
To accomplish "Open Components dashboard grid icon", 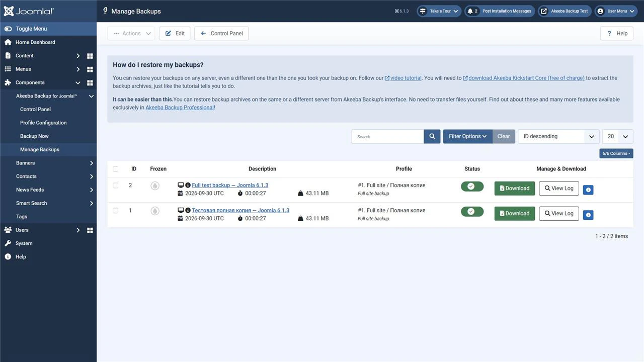I will click(90, 82).
